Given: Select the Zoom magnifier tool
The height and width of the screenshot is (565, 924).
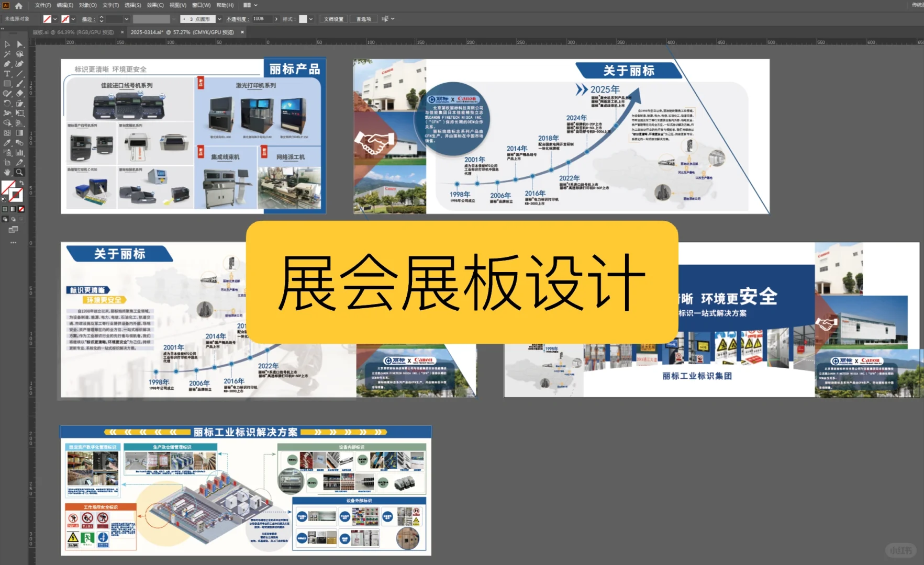Looking at the screenshot, I should [x=20, y=172].
